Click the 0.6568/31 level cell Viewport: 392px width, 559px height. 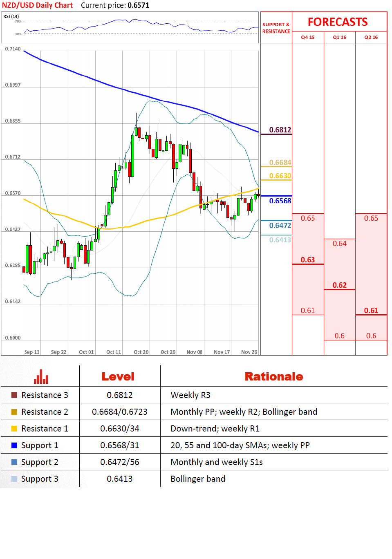coord(120,445)
